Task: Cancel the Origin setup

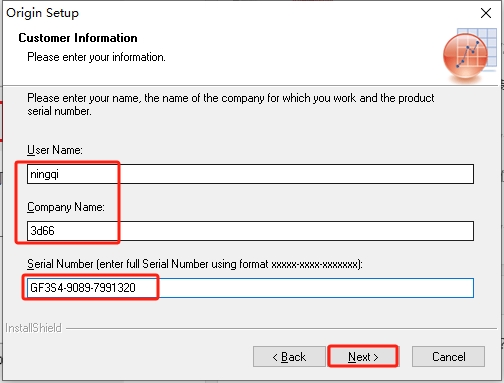Action: pos(448,357)
